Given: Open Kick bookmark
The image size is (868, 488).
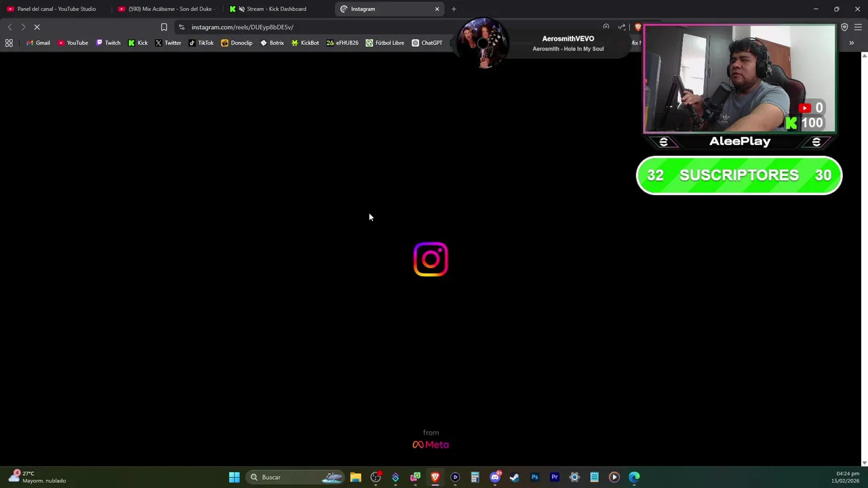Looking at the screenshot, I should coord(138,43).
